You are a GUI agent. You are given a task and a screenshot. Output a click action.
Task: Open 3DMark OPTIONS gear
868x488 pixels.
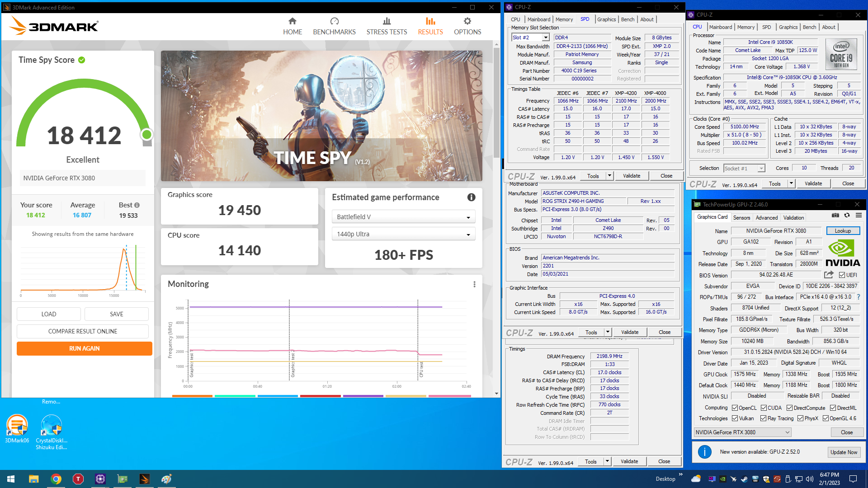[467, 26]
